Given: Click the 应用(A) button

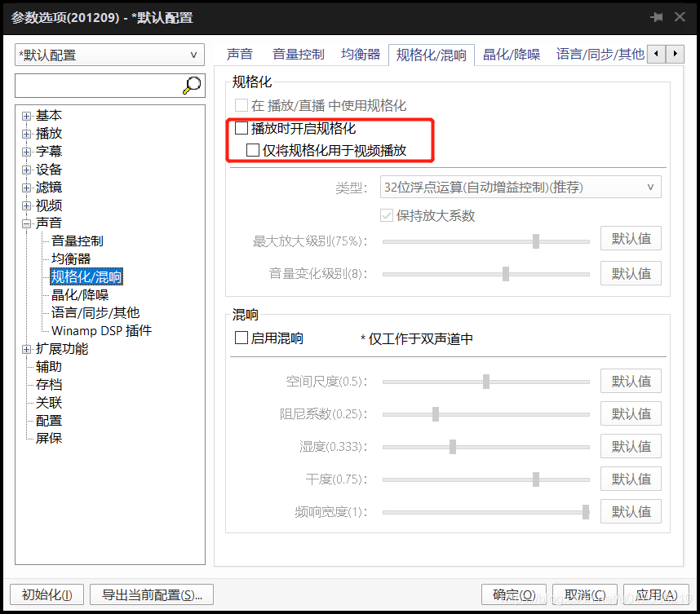Looking at the screenshot, I should pos(655,595).
